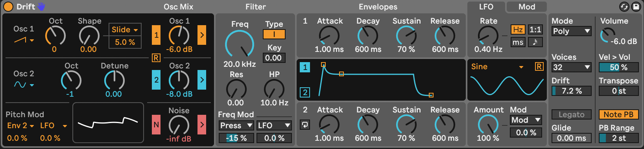Image resolution: width=644 pixels, height=149 pixels.
Task: Click the filter Freq knob
Action: 240,44
